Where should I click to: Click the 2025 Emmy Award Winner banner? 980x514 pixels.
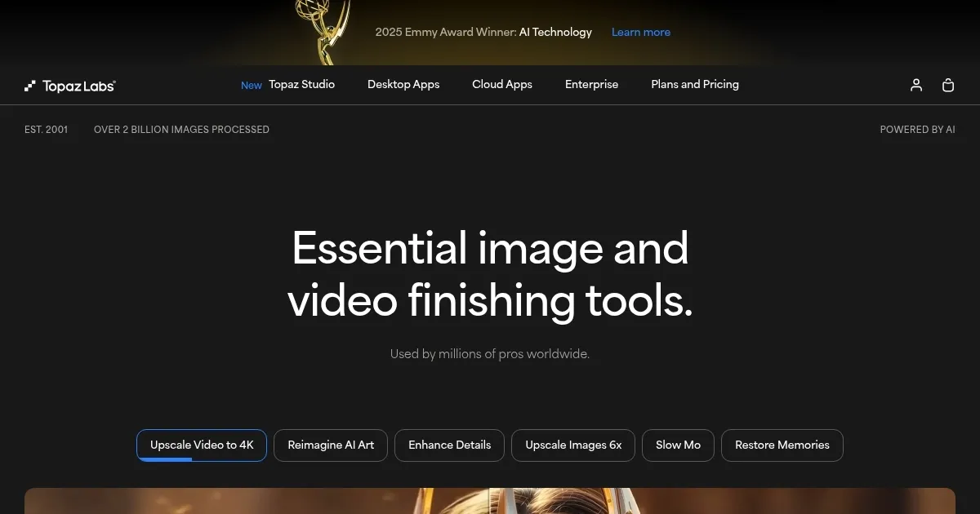[x=483, y=32]
